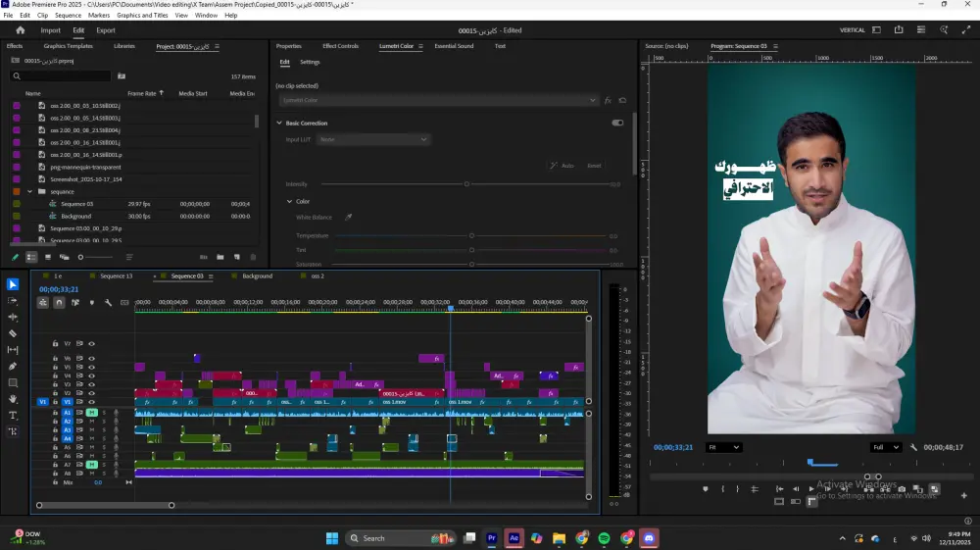Open the Program monitor settings wrench
Screen dimensions: 980x550
(x=913, y=447)
